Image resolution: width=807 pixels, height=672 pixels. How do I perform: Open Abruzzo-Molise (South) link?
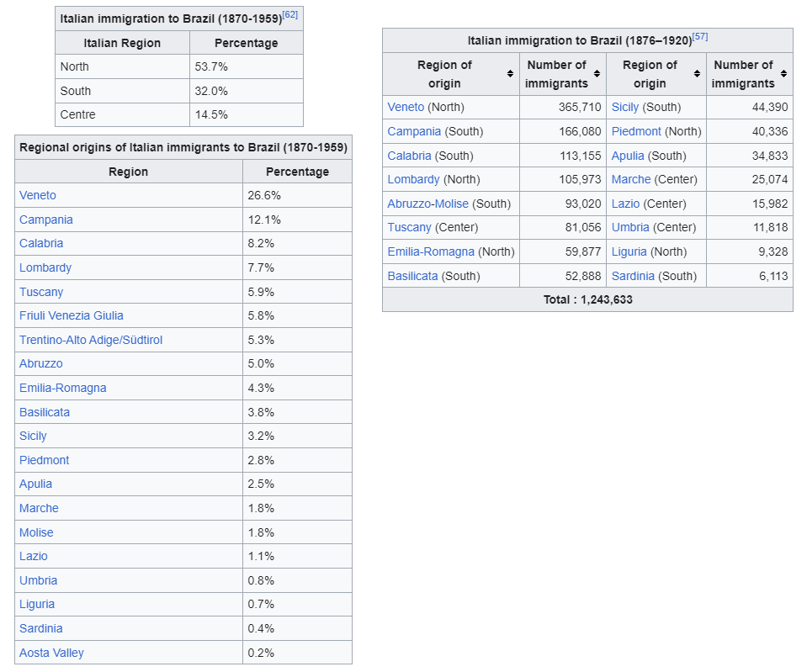point(428,204)
